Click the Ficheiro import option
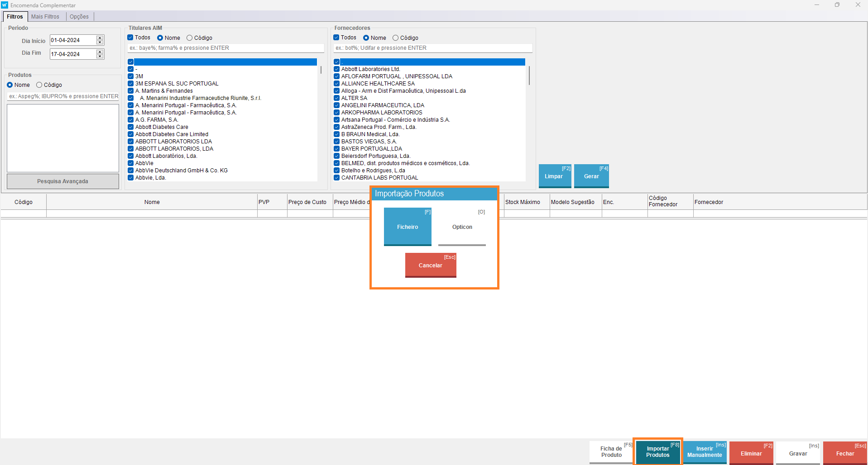Viewport: 868px width, 465px height. pyautogui.click(x=407, y=227)
